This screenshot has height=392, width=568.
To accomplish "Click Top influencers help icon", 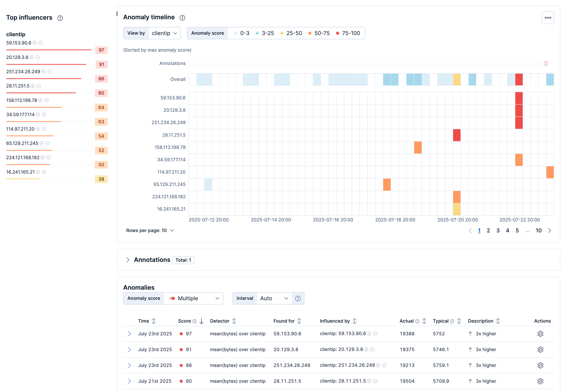I will click(60, 18).
